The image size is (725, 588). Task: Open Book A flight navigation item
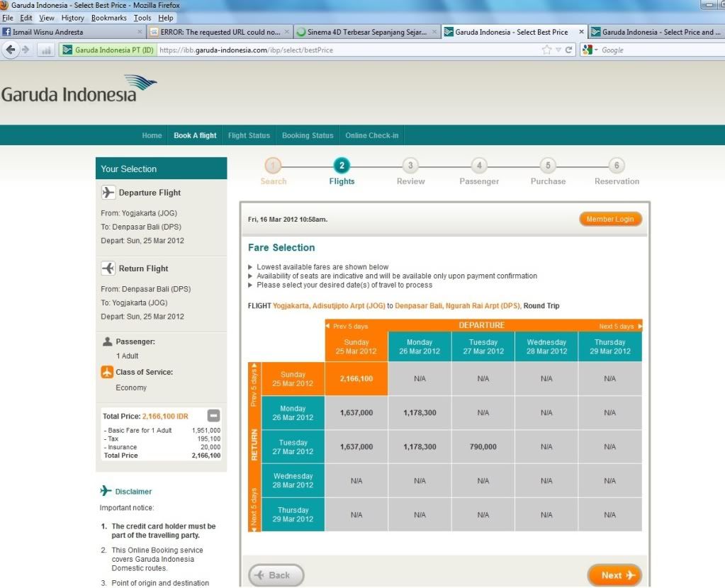pyautogui.click(x=195, y=135)
